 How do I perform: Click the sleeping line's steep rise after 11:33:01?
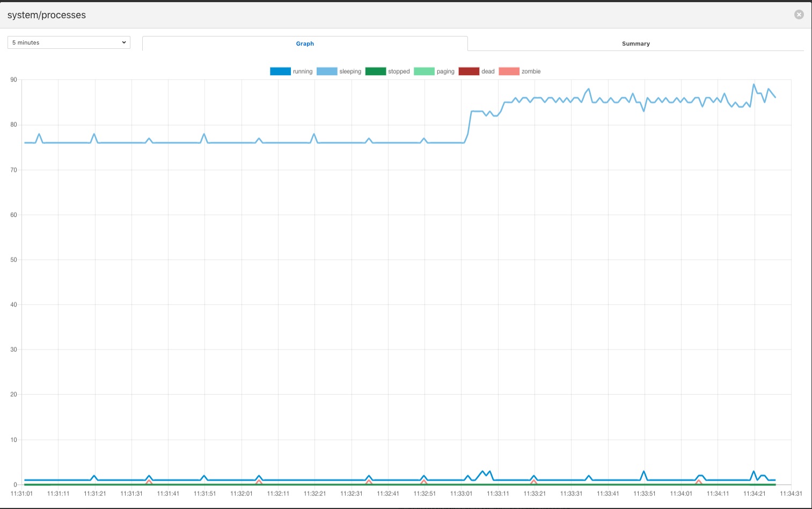pyautogui.click(x=470, y=123)
